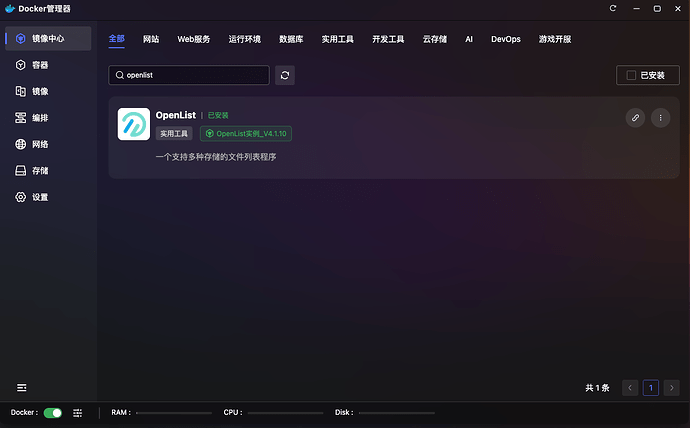Check the 已安装 filter checkbox
Screen dimensions: 690x428
click(631, 75)
